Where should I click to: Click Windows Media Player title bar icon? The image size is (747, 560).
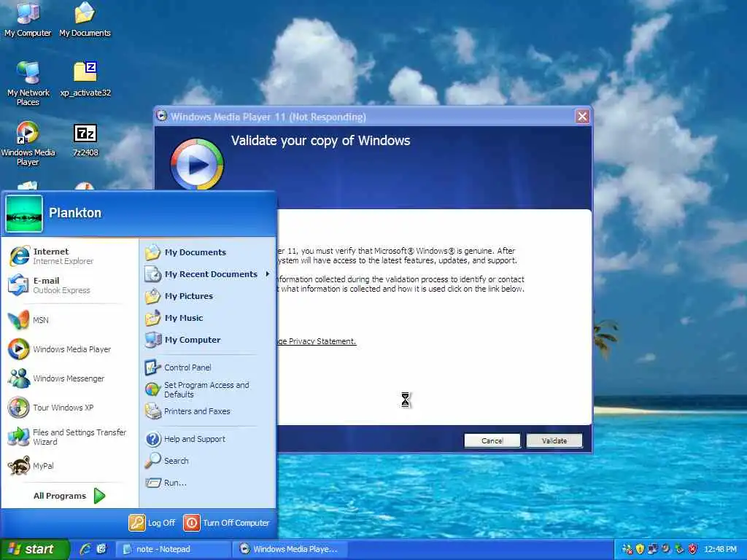click(162, 116)
